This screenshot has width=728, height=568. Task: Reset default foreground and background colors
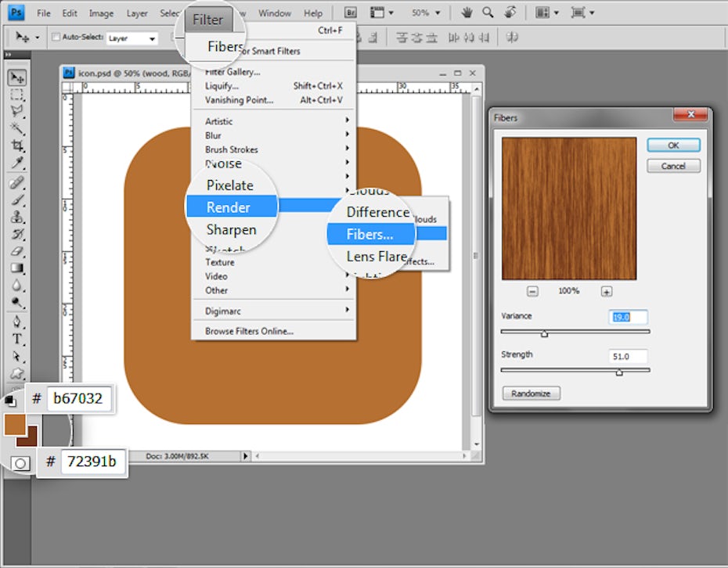[9, 401]
